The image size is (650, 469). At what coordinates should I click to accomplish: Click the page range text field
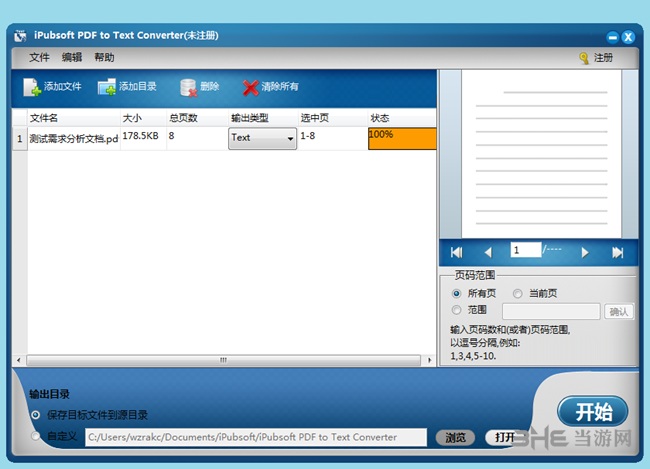tap(551, 311)
